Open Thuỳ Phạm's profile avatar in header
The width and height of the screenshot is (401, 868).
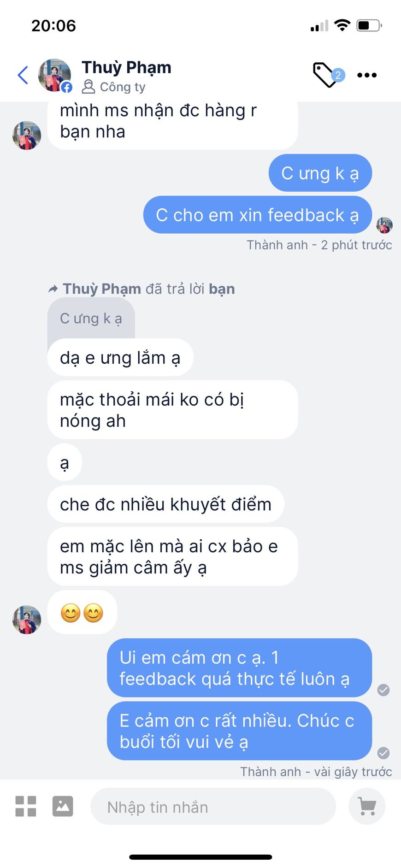tap(54, 75)
